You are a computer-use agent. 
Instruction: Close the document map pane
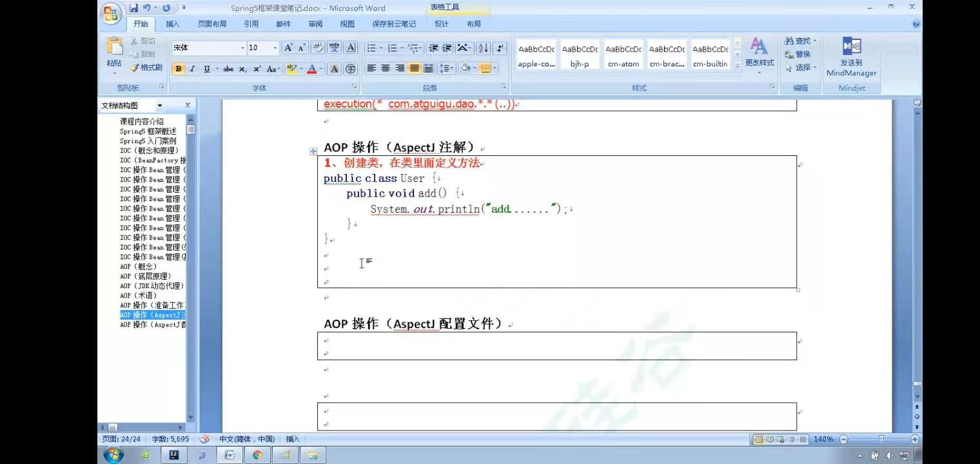tap(188, 105)
